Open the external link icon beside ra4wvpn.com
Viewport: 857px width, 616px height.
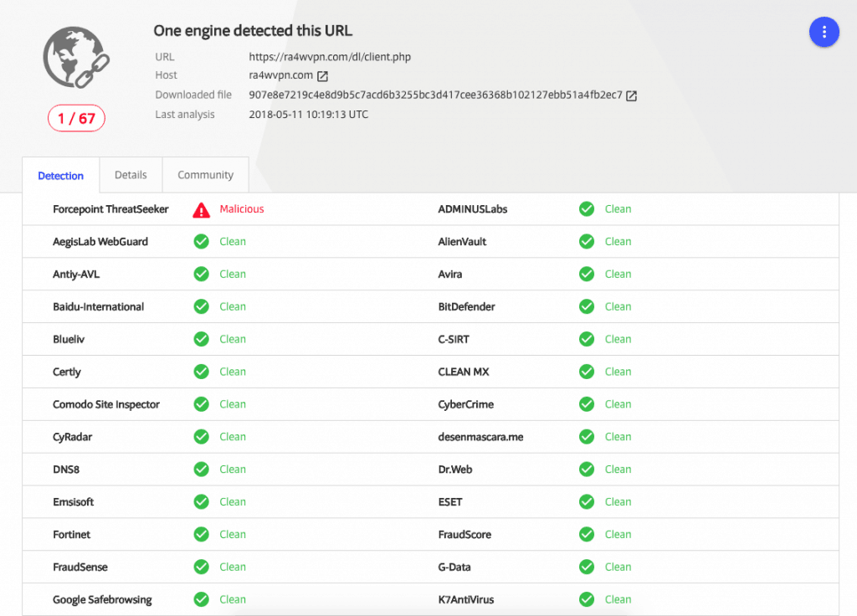tap(322, 76)
